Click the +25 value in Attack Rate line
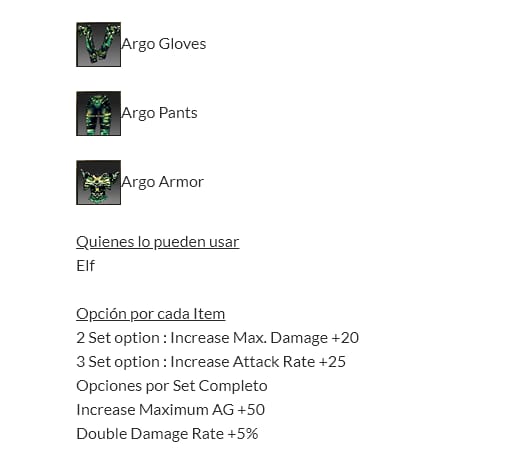The height and width of the screenshot is (461, 520). [332, 362]
